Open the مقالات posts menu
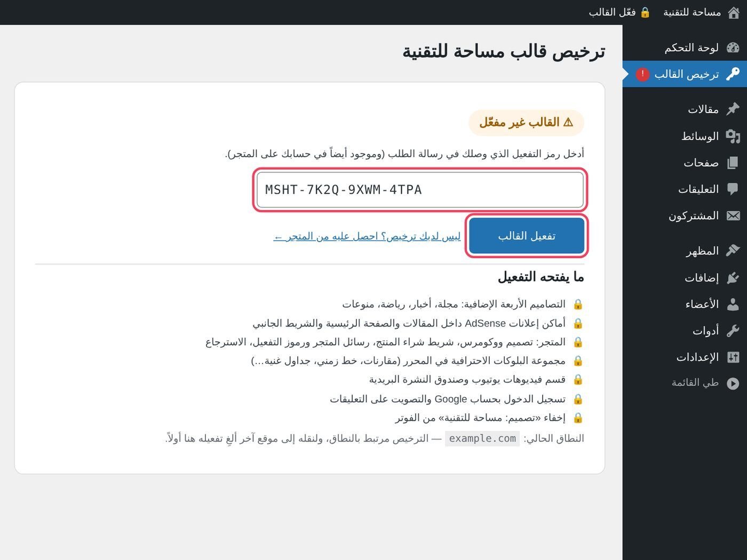 pos(685,109)
